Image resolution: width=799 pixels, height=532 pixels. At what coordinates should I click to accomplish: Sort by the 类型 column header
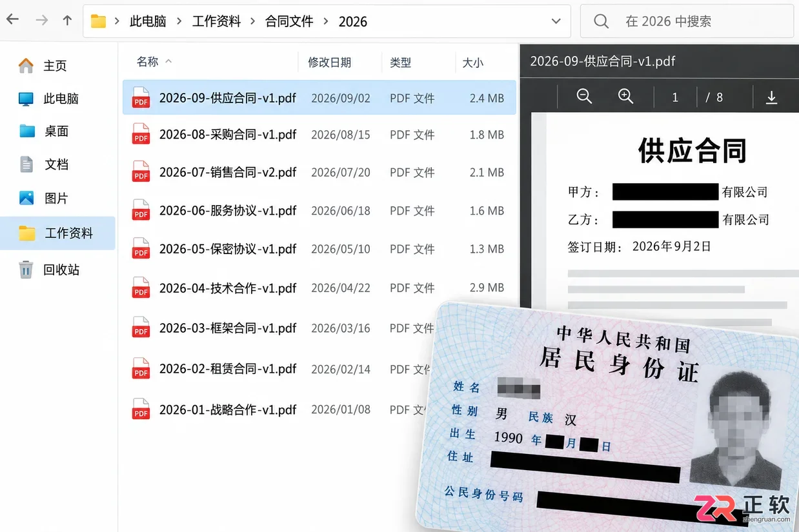tap(400, 63)
